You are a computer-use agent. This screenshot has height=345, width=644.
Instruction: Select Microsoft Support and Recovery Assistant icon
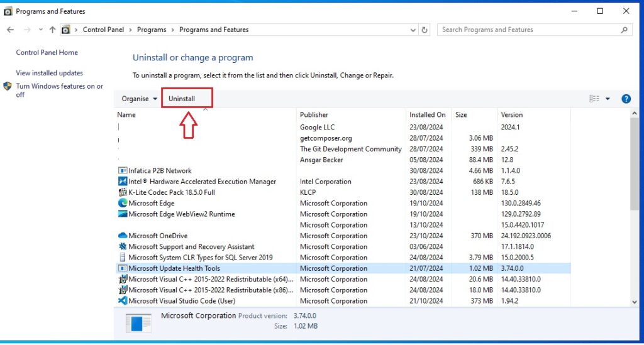pyautogui.click(x=123, y=246)
